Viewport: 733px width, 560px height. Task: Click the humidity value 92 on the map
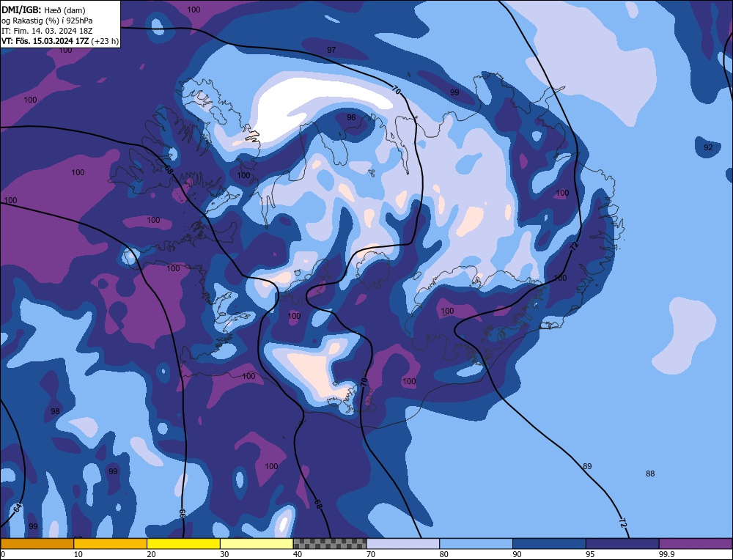point(708,147)
